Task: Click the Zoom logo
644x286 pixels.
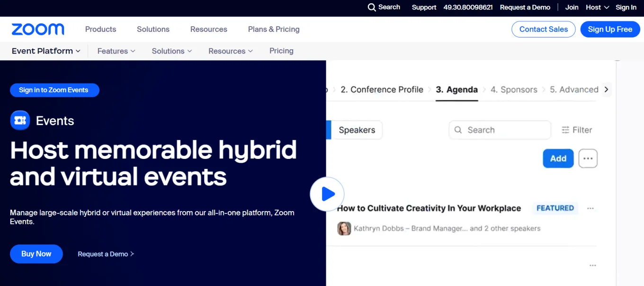Action: 38,29
